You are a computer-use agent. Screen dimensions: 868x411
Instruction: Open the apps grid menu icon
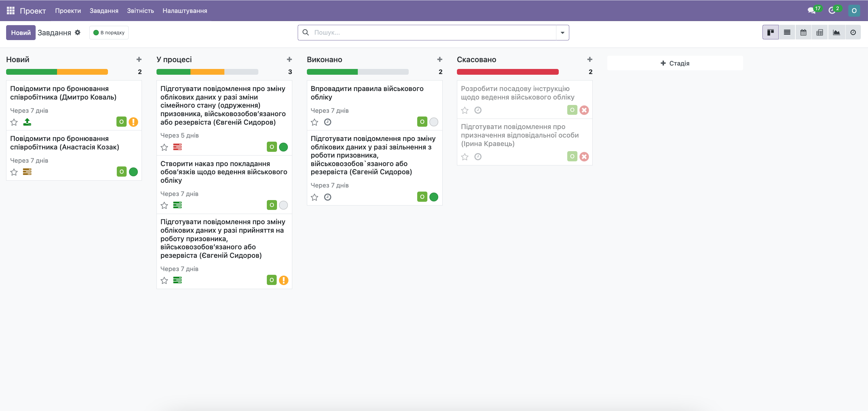click(x=11, y=11)
